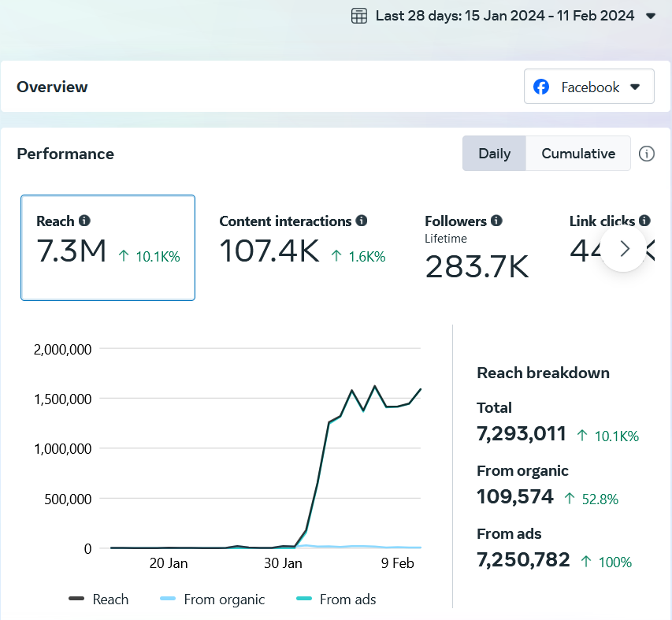
Task: Toggle the Reach series in chart legend
Action: (99, 600)
